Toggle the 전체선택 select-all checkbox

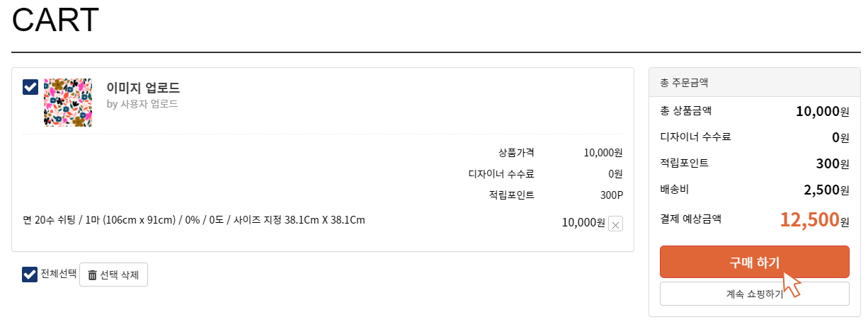point(30,275)
